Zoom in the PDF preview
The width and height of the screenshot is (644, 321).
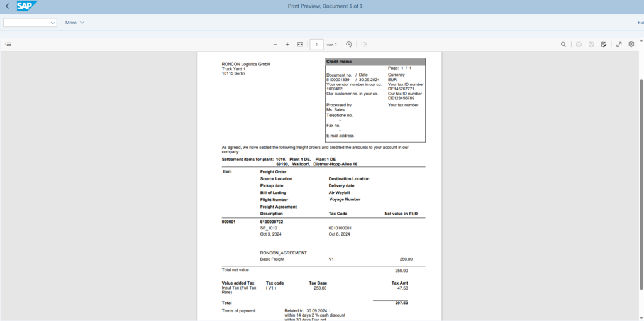[x=287, y=45]
